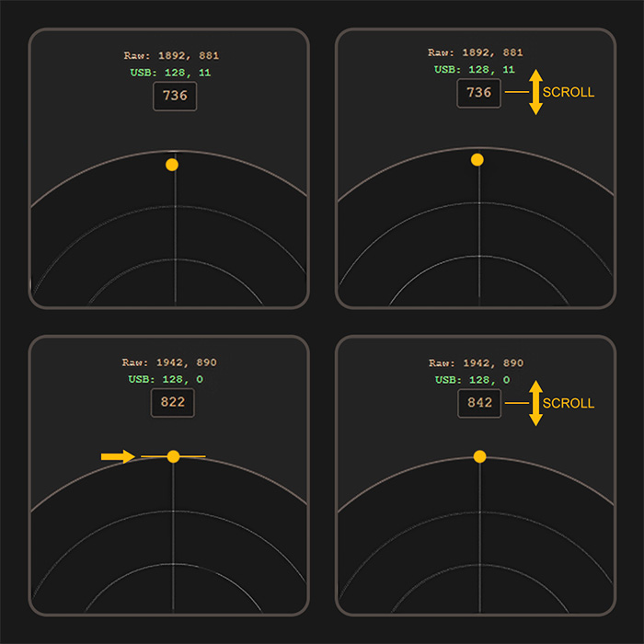Screen dimensions: 644x644
Task: Click the top-right SCROLL double arrow icon
Action: click(535, 92)
